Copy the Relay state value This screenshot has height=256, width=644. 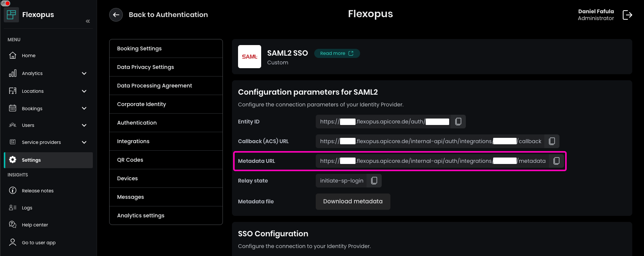(374, 181)
